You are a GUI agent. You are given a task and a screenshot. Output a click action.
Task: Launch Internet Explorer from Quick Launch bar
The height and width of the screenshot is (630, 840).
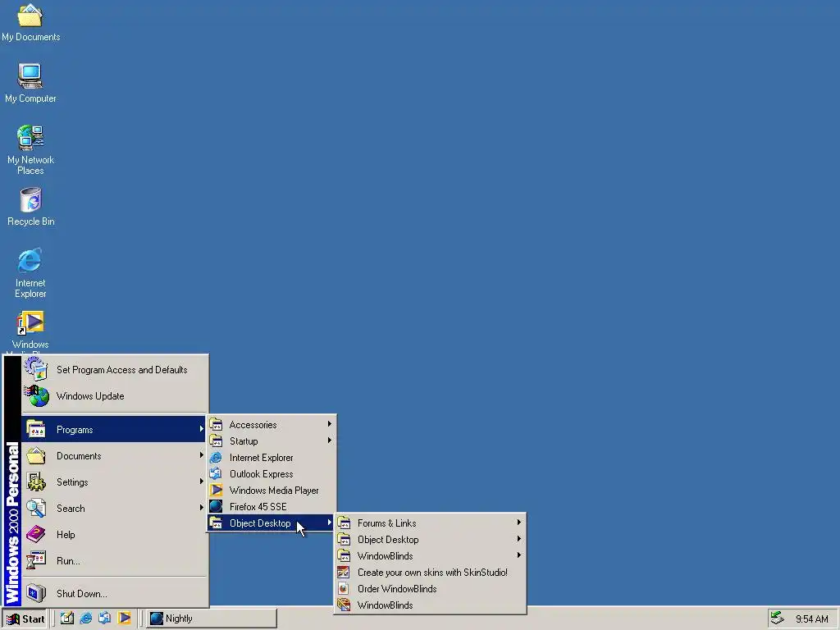85,619
